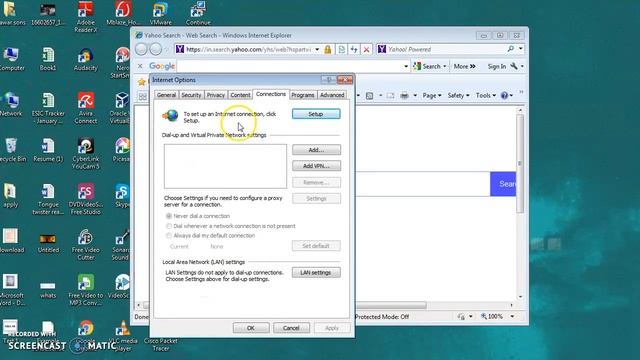Open the Resume (1) Word document
This screenshot has width=640, height=360.
(48, 150)
